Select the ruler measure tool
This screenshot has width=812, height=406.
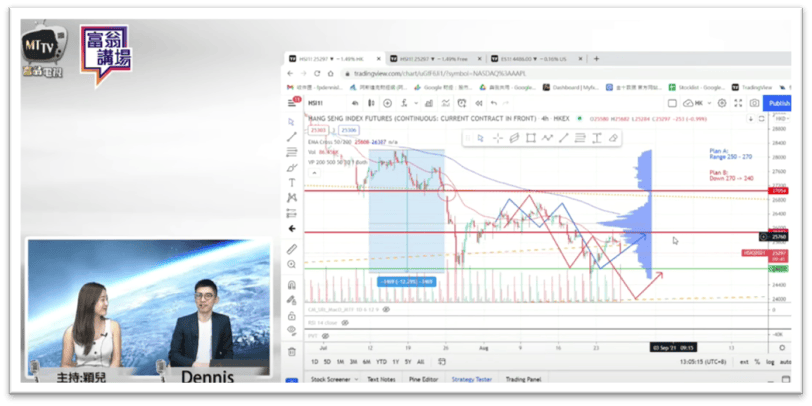(292, 249)
